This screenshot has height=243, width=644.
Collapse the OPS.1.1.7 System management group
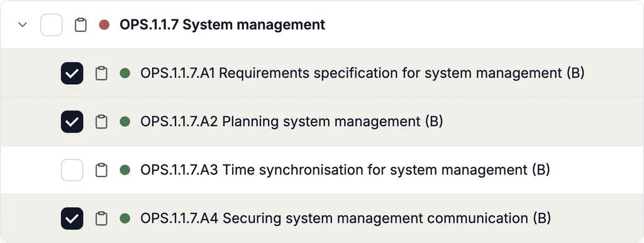(23, 25)
